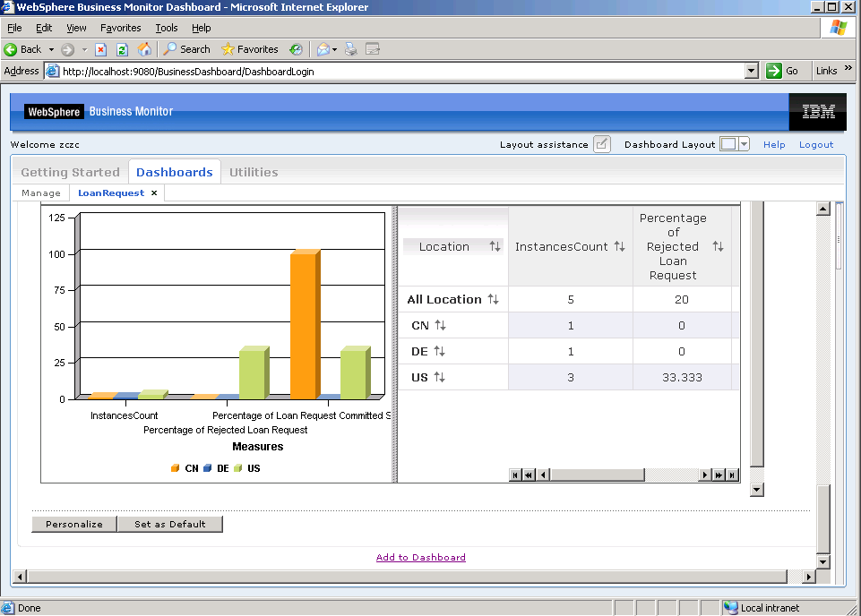This screenshot has height=616, width=861.
Task: Click the Layout assistance edit icon
Action: (x=602, y=144)
